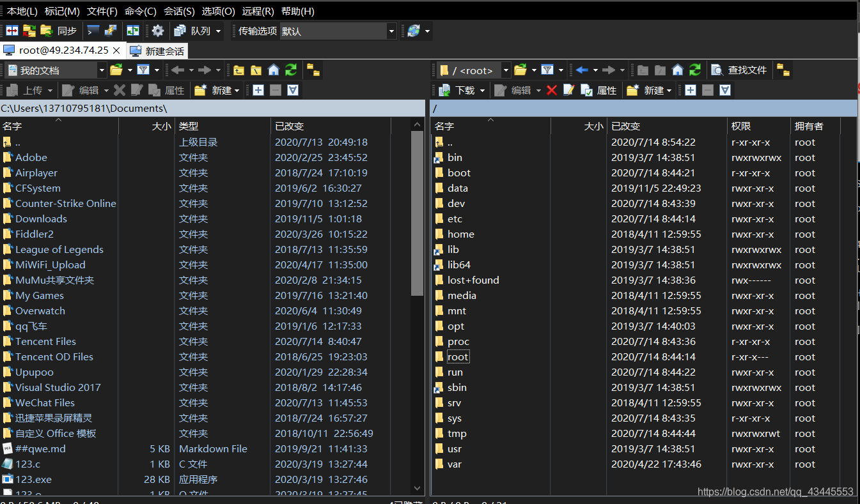860x504 pixels.
Task: Go to remote home directory icon
Action: point(678,70)
